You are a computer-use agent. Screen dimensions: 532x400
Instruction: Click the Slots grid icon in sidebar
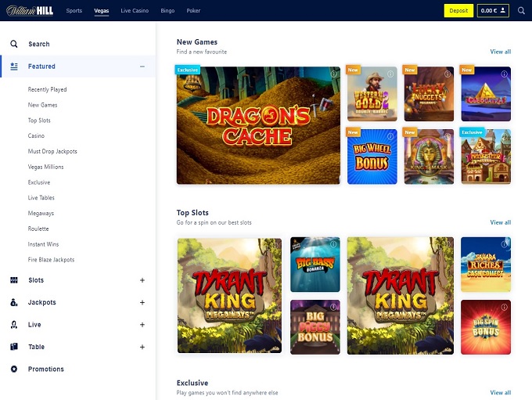14,280
